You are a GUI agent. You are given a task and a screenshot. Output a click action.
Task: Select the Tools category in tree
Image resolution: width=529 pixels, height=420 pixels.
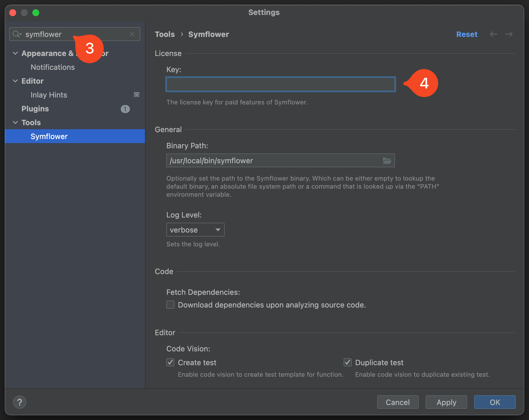click(x=31, y=122)
